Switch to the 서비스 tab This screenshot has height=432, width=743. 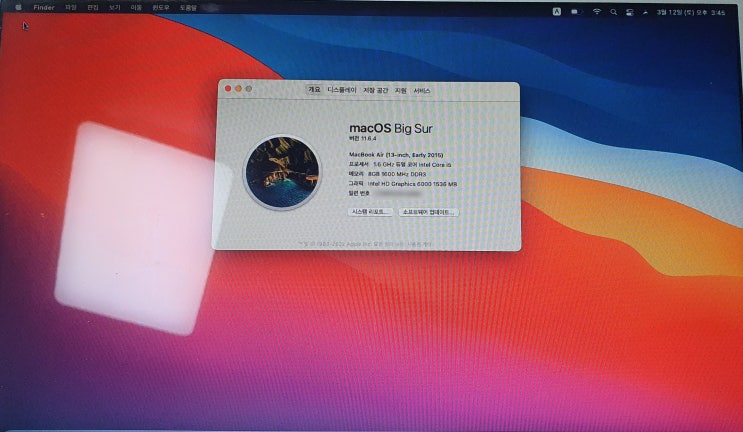(422, 90)
